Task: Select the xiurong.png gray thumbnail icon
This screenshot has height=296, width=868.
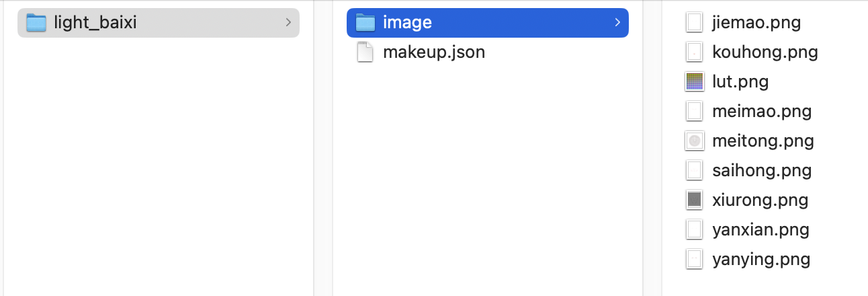Action: (694, 200)
